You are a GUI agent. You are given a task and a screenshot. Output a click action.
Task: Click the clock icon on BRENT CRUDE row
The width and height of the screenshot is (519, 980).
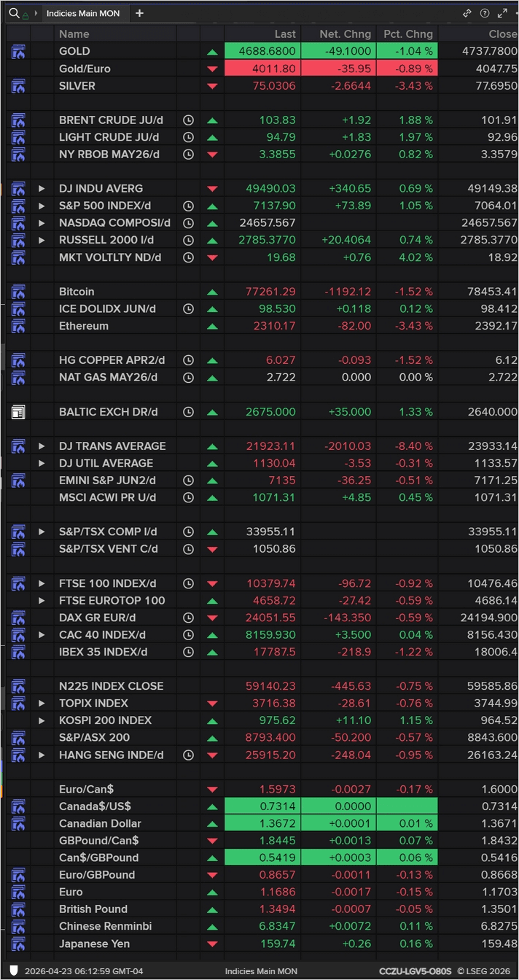pyautogui.click(x=188, y=120)
